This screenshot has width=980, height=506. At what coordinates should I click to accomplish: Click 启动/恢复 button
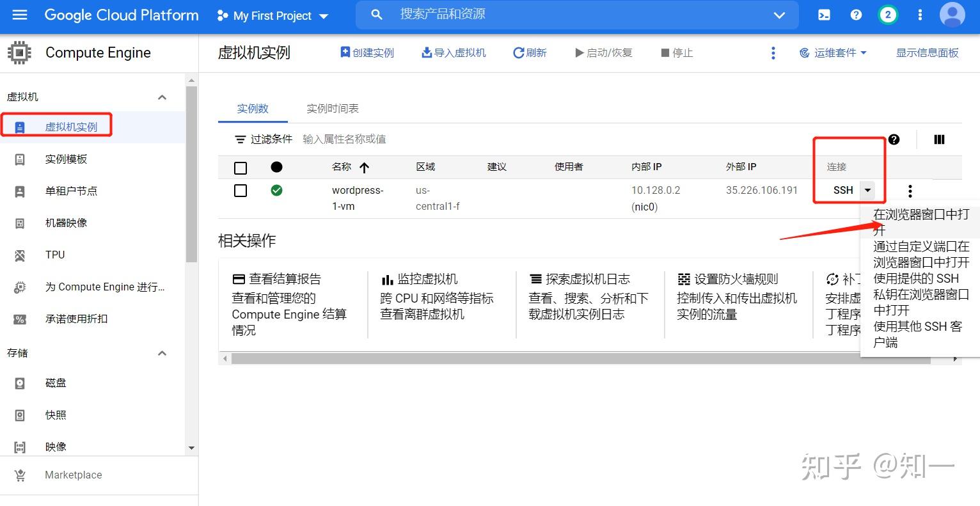(603, 52)
